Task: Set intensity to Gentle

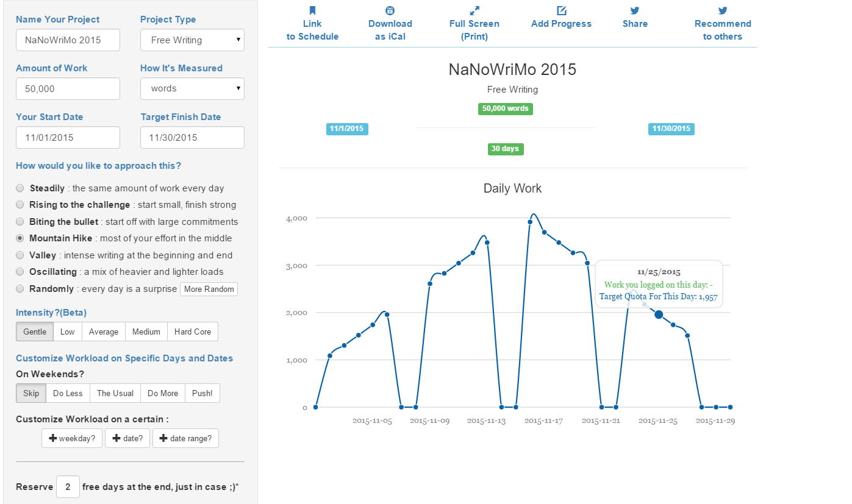Action: pos(35,332)
